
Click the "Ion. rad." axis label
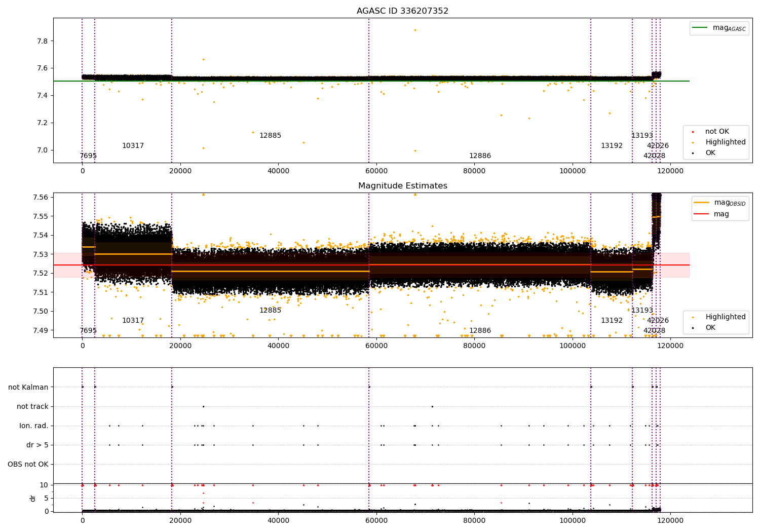(x=34, y=426)
